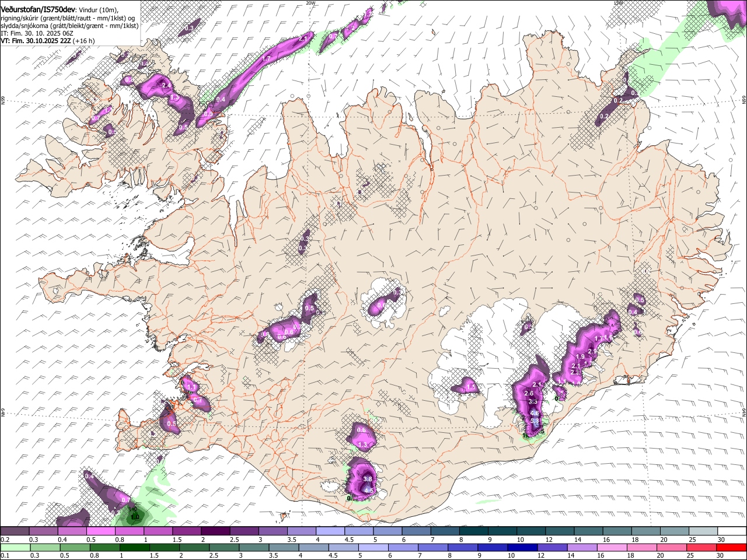747x560 pixels.
Task: Select the top legend swatch starting at 0.3
Action: point(43,531)
